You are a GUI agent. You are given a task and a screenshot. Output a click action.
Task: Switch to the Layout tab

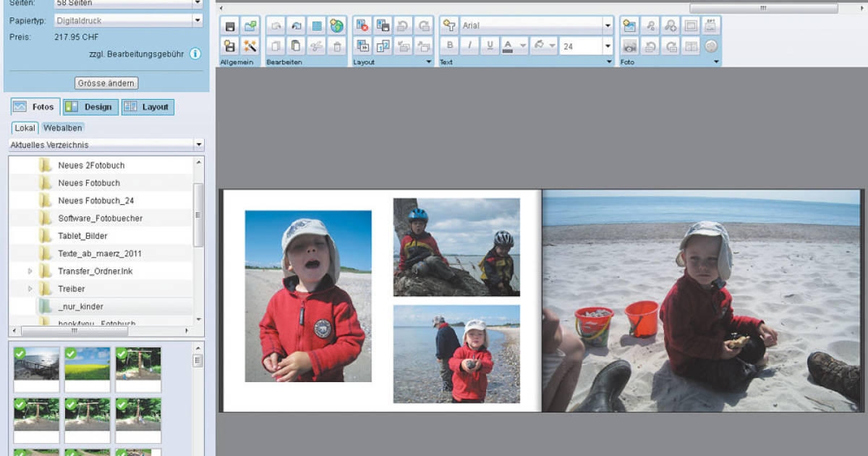tap(148, 107)
